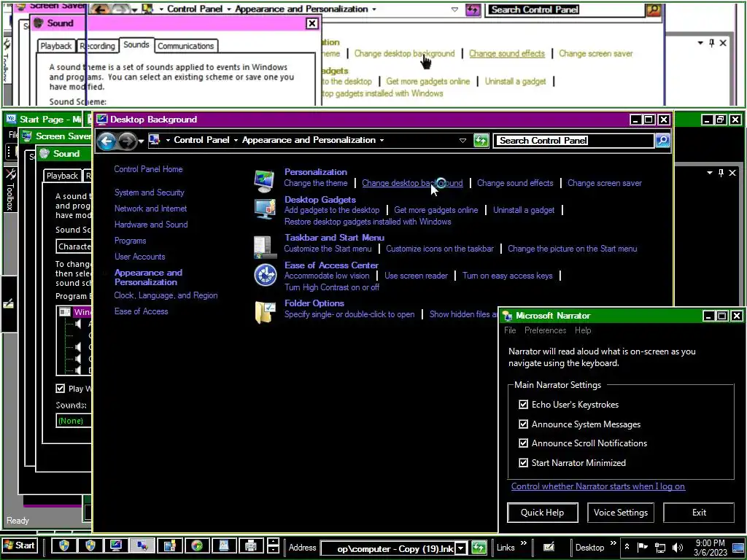Click the document window icon in the taskbar
The height and width of the screenshot is (560, 747).
click(x=223, y=545)
